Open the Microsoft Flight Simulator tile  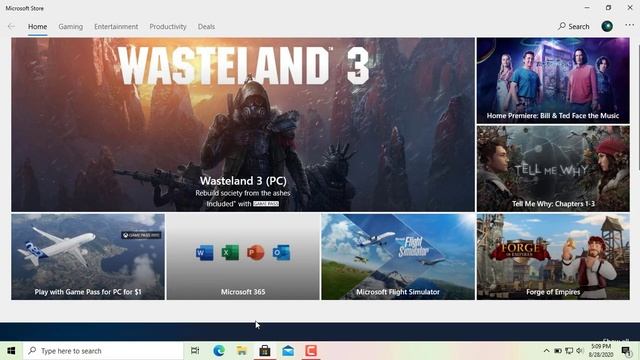[x=398, y=257]
